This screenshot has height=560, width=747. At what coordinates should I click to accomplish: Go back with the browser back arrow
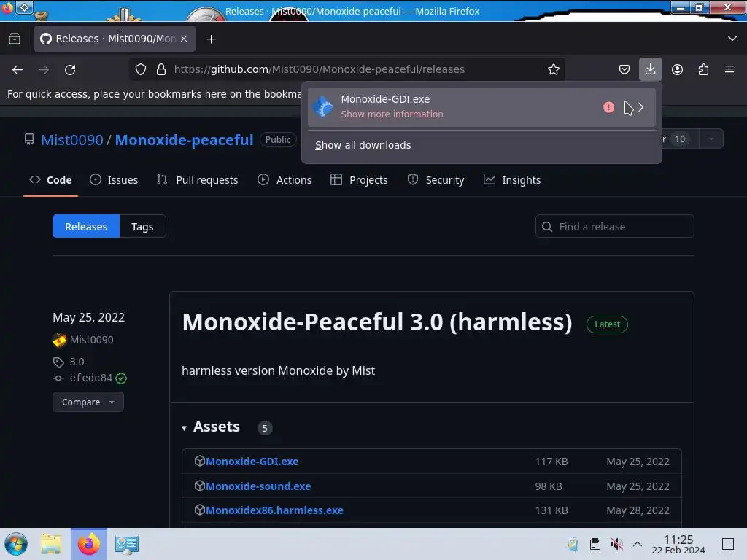click(x=18, y=69)
